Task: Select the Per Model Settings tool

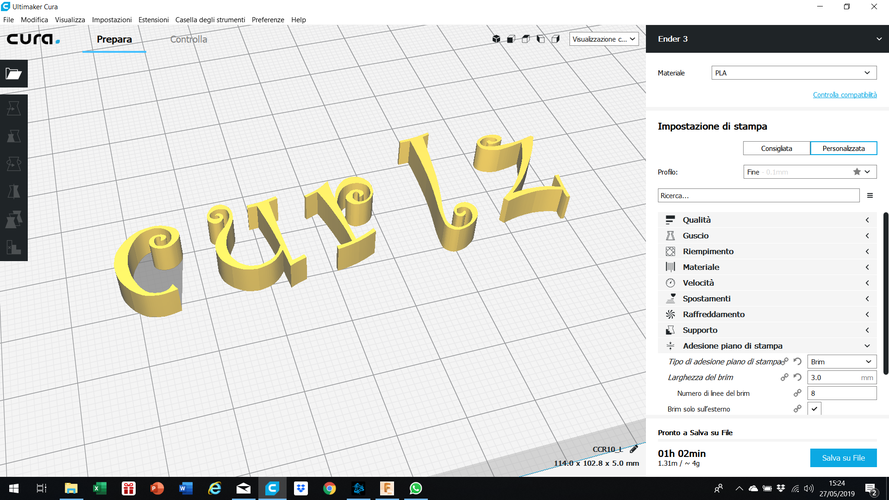Action: [x=14, y=219]
